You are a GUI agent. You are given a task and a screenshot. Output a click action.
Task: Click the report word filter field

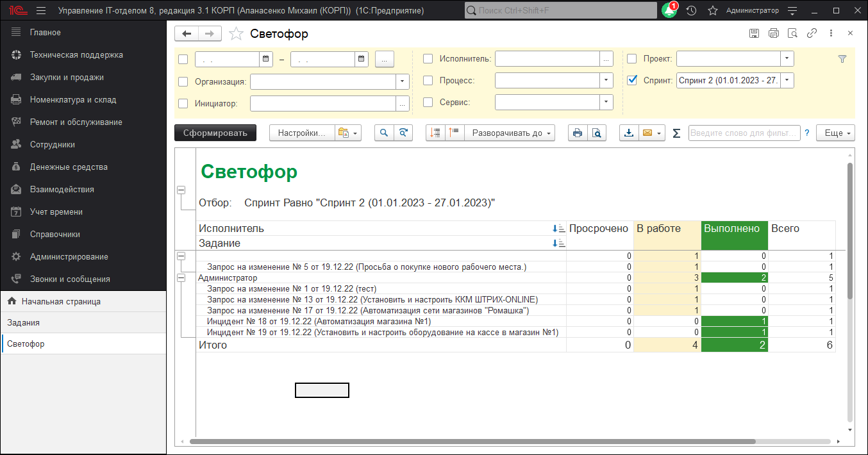744,133
